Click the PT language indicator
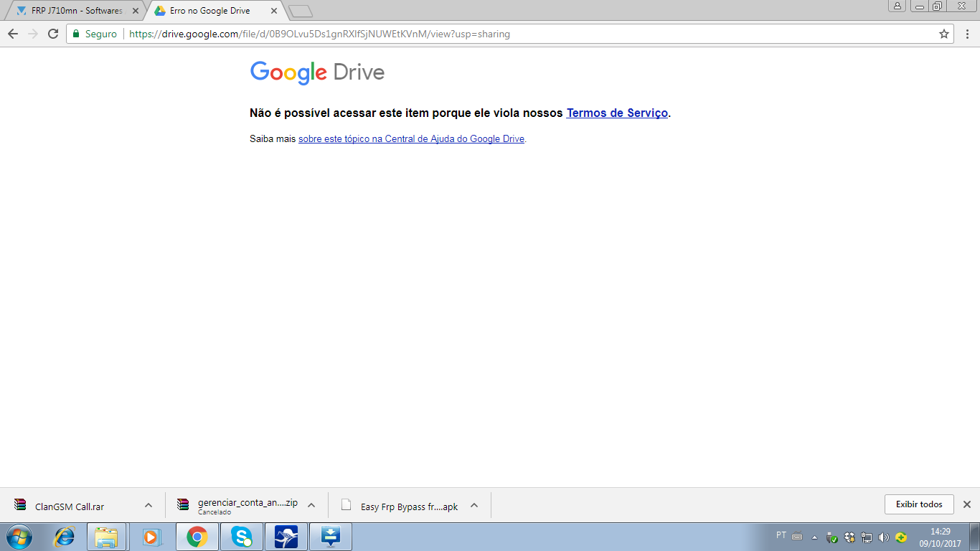The image size is (980, 551). (781, 535)
